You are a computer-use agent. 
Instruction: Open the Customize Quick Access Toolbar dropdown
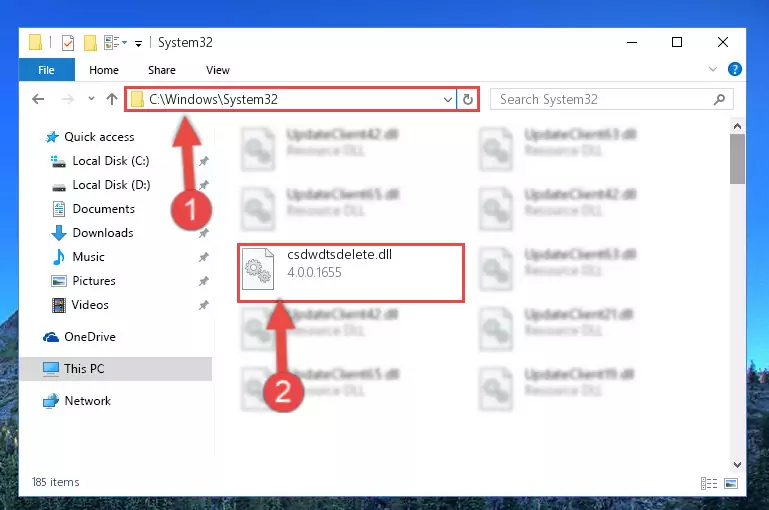(138, 44)
